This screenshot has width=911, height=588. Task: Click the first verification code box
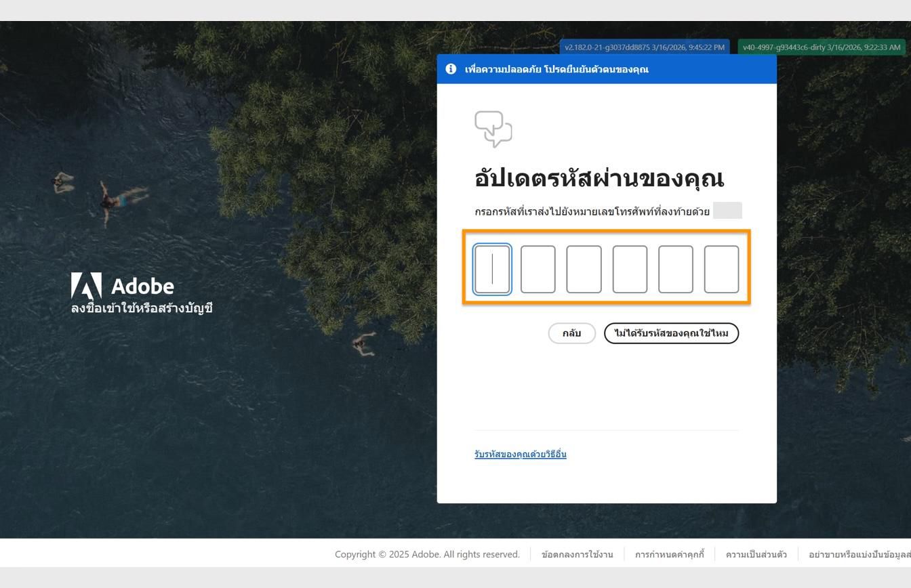[x=493, y=269]
